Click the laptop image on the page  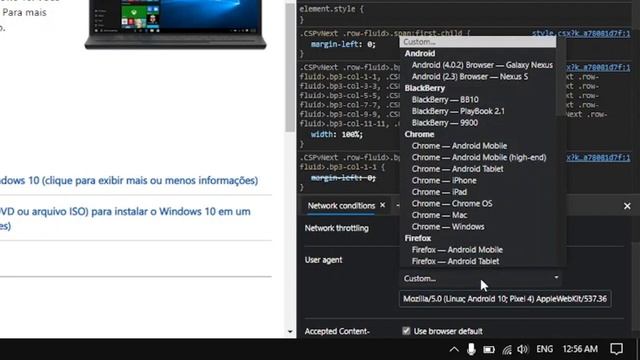(x=175, y=24)
